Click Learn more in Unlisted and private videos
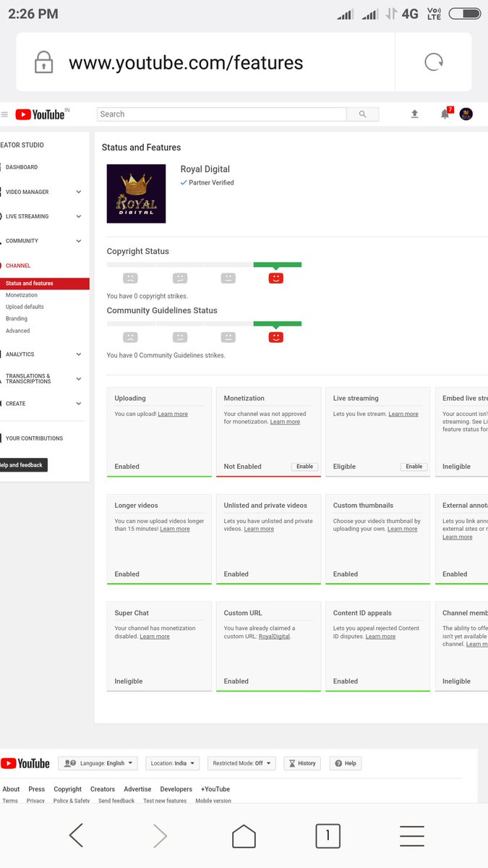The image size is (488, 868). [259, 529]
